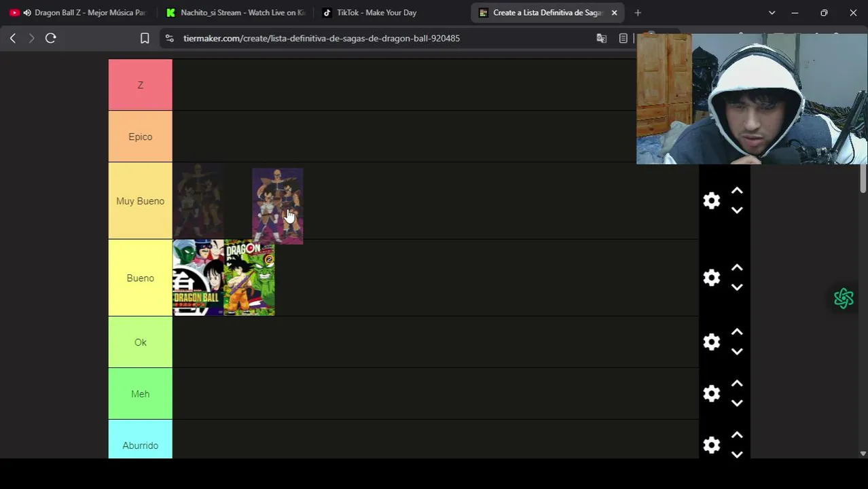This screenshot has height=489, width=868.
Task: Move Muy Bueno row down
Action: click(x=737, y=211)
